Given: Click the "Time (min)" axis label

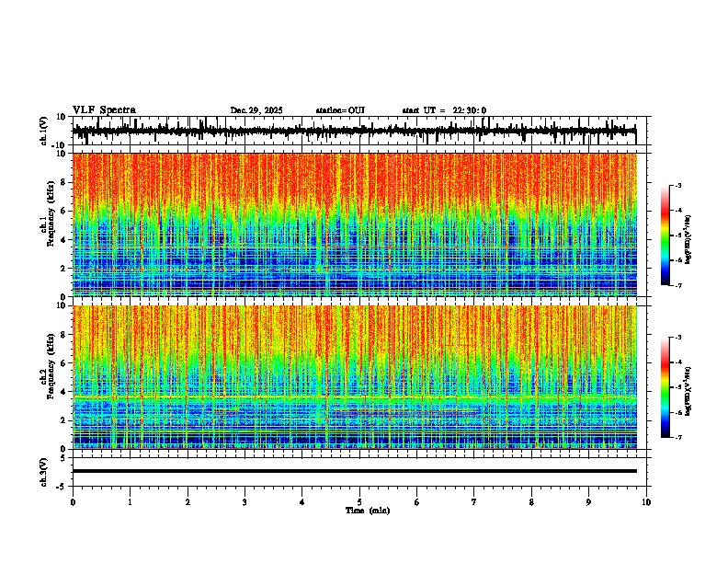Looking at the screenshot, I should pos(368,511).
